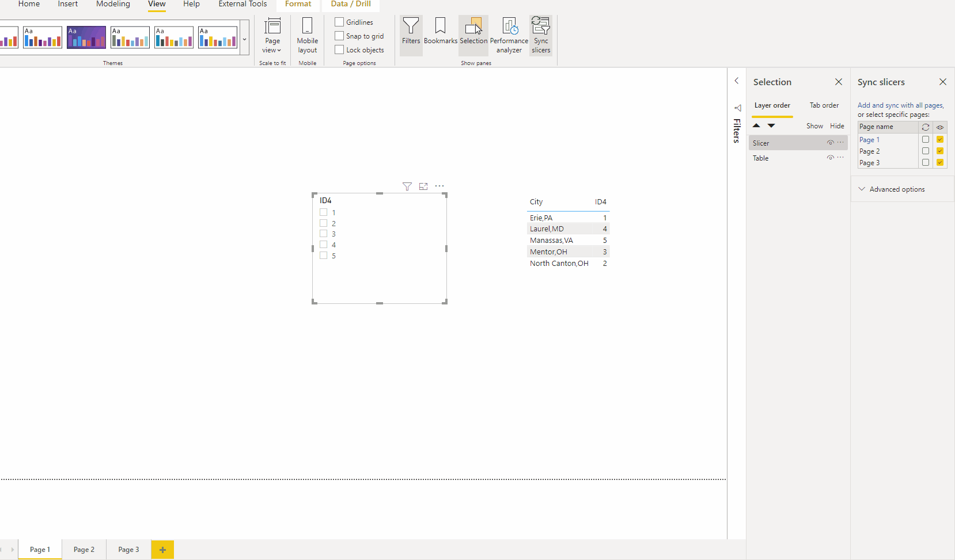Check slicer value 1
This screenshot has width=955, height=560.
[324, 212]
